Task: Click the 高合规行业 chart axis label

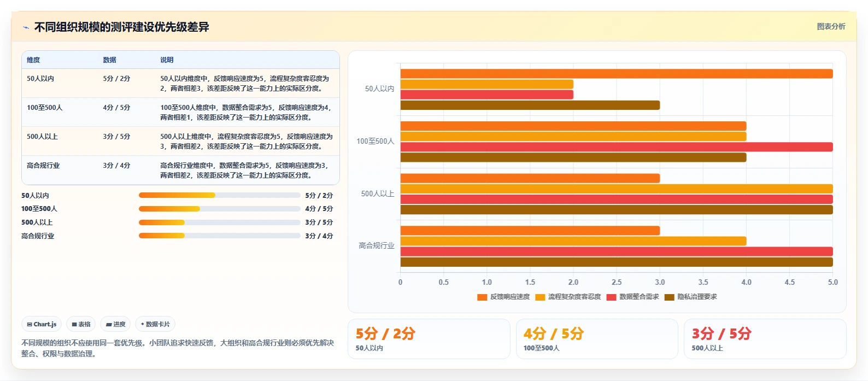Action: [x=377, y=245]
